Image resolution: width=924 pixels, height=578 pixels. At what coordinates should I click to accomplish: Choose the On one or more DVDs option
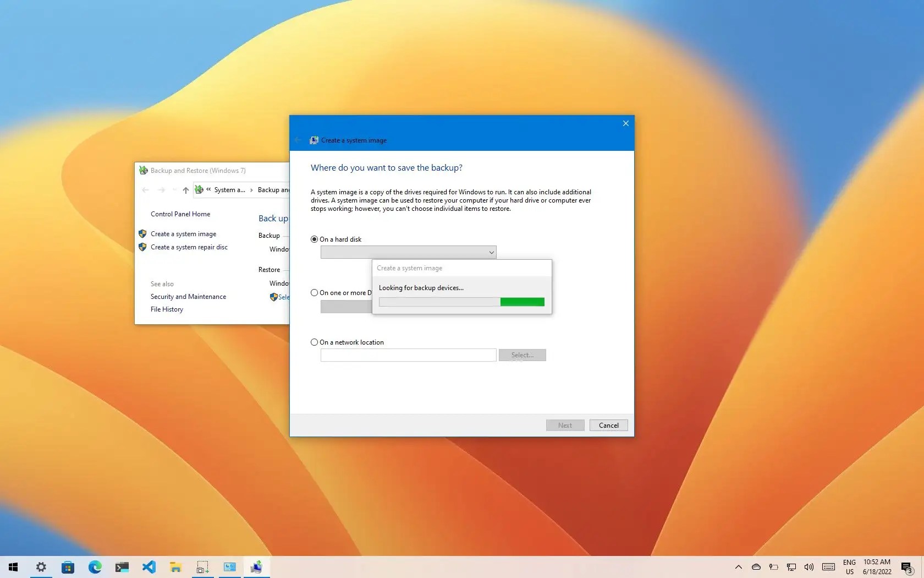(x=314, y=292)
